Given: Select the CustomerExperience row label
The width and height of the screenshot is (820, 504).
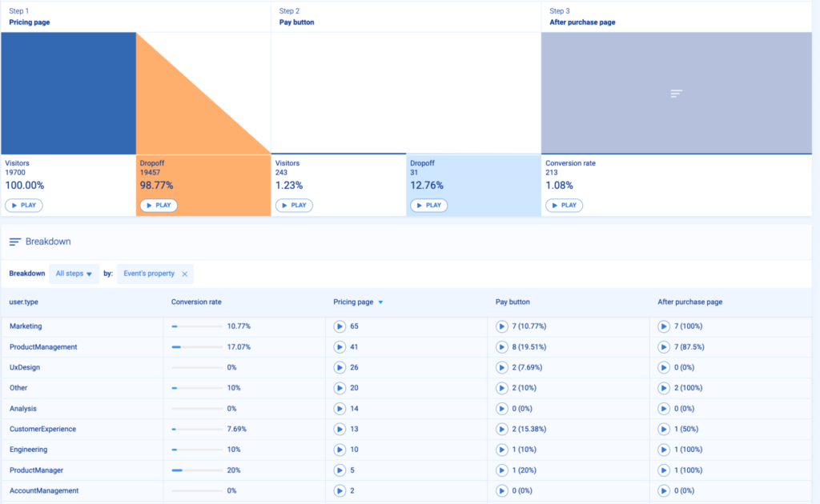Looking at the screenshot, I should [x=43, y=430].
